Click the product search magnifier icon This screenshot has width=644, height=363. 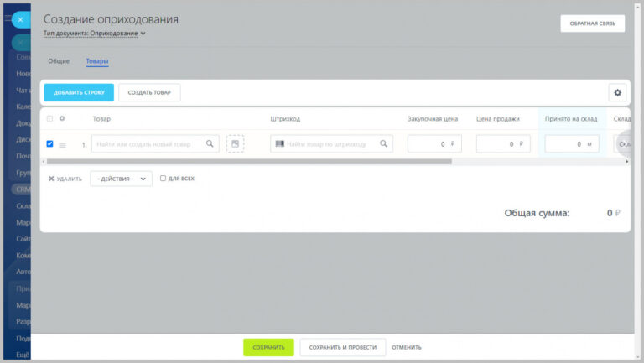click(x=210, y=143)
